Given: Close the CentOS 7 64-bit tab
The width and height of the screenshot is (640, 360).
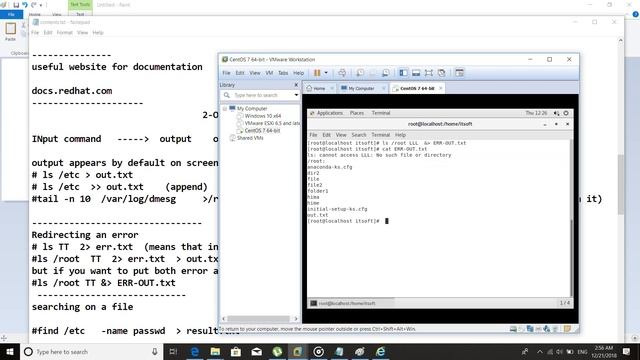Looking at the screenshot, I should coord(441,88).
